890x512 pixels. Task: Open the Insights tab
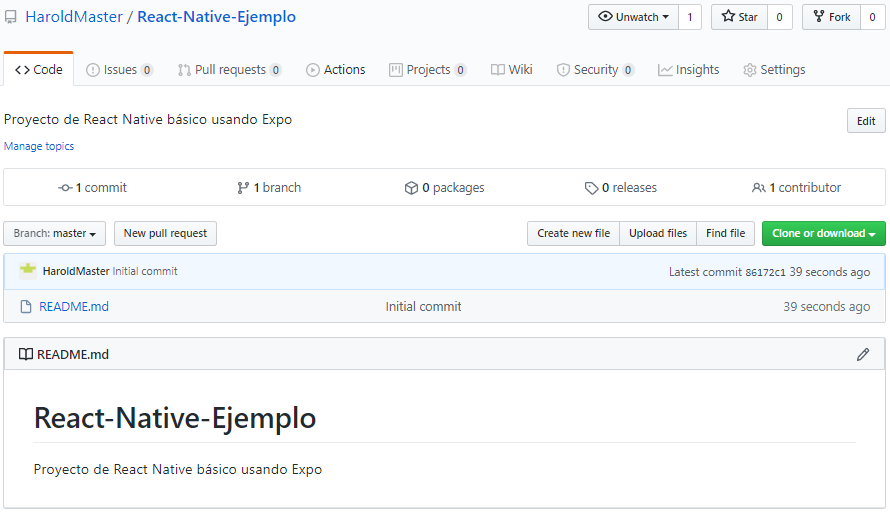(689, 70)
